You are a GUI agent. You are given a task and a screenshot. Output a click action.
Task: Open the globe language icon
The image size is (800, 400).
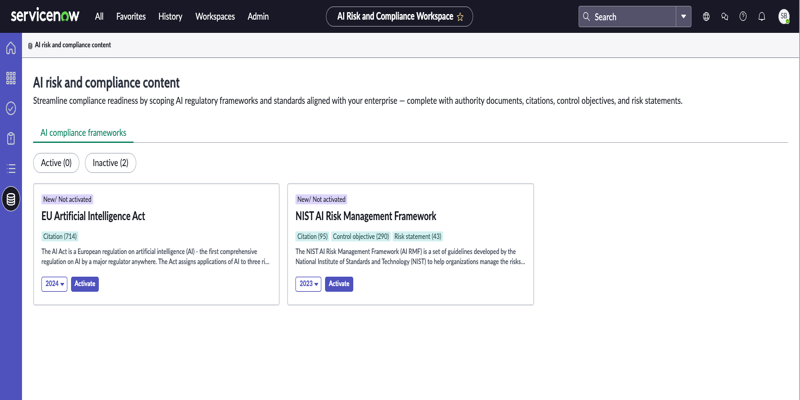point(706,17)
